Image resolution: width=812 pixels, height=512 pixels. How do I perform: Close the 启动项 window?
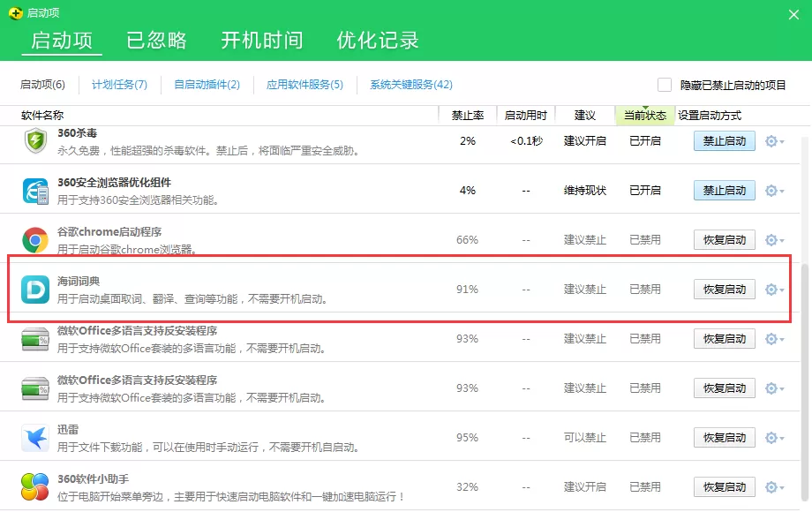click(793, 14)
